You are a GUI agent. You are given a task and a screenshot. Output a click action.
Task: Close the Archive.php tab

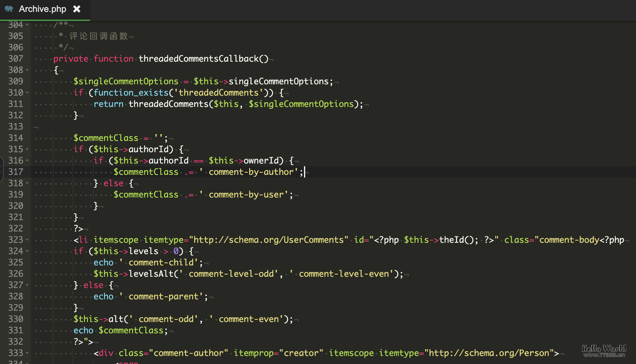(x=77, y=9)
